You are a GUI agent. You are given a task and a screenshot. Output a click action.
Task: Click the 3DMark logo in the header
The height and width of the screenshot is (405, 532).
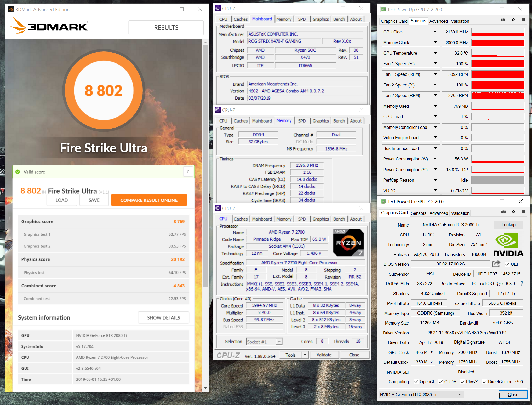(x=49, y=26)
